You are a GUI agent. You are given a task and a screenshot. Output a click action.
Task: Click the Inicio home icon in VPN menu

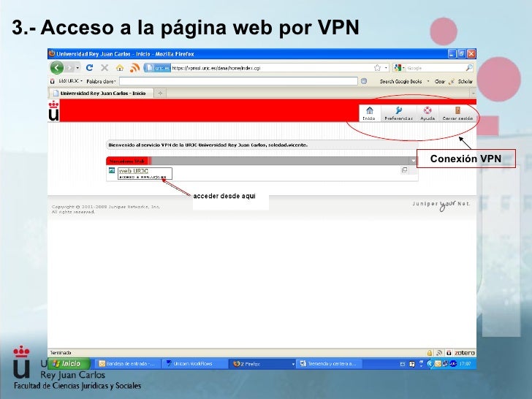[369, 113]
